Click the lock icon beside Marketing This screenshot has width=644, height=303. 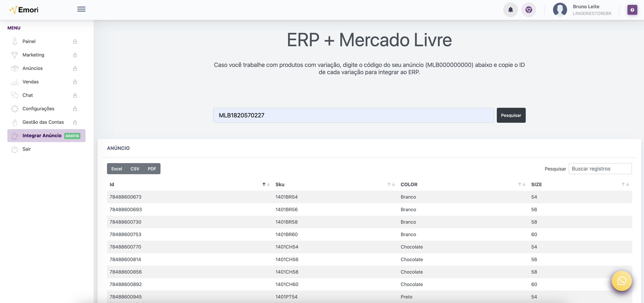click(75, 55)
